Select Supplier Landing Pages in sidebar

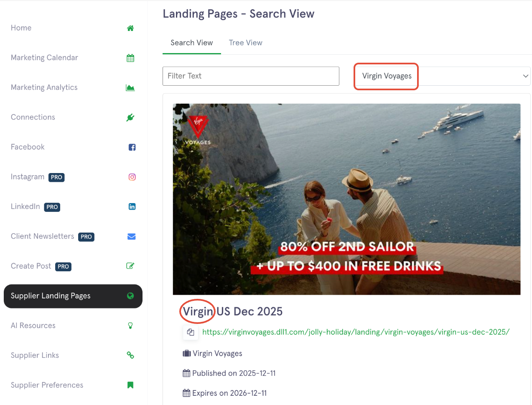[73, 296]
